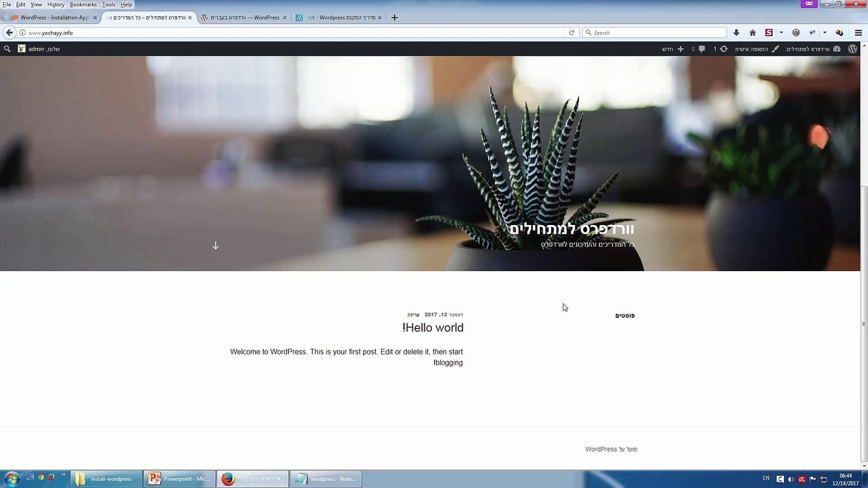Open install-wordpress folder in taskbar
This screenshot has width=868, height=488.
coord(106,479)
